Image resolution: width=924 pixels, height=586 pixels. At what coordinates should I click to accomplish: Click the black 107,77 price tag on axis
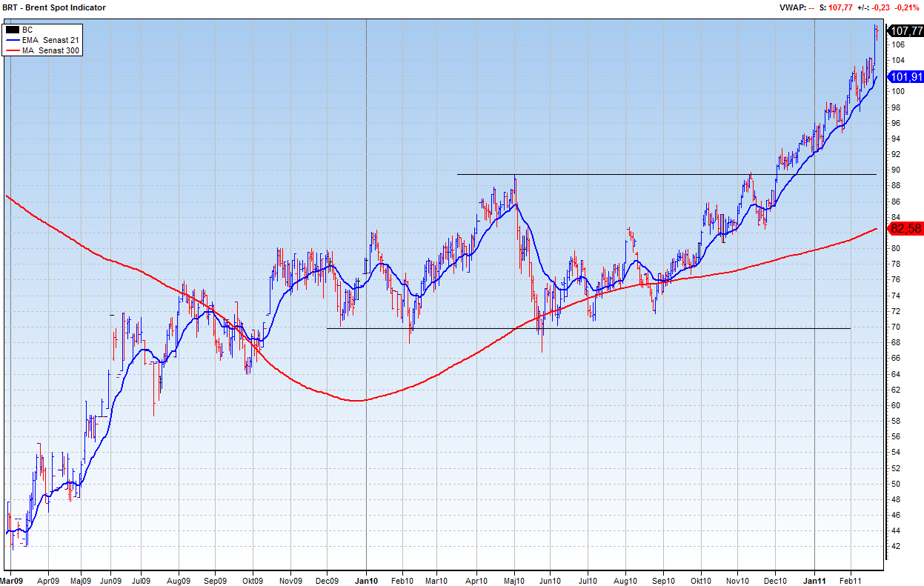pyautogui.click(x=905, y=31)
